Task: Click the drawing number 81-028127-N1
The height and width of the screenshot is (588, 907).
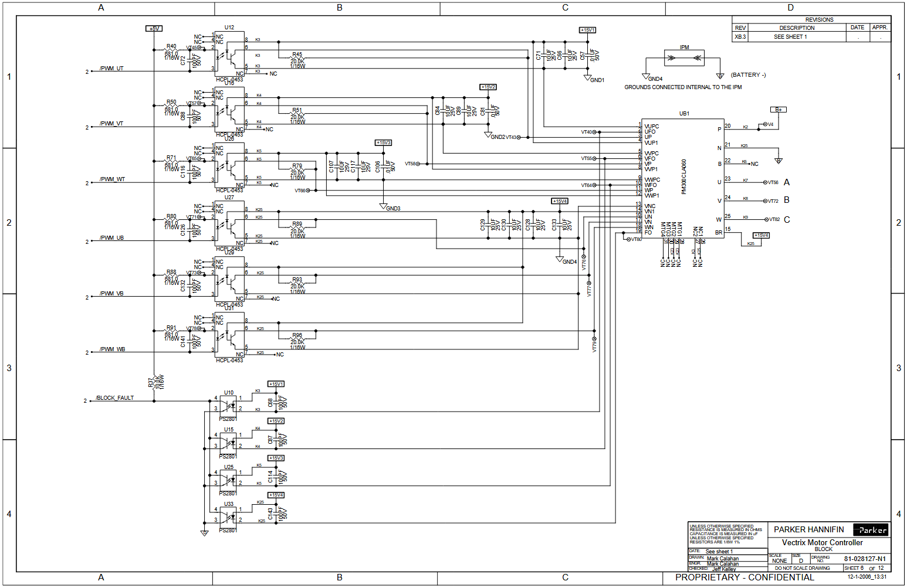Action: (865, 559)
